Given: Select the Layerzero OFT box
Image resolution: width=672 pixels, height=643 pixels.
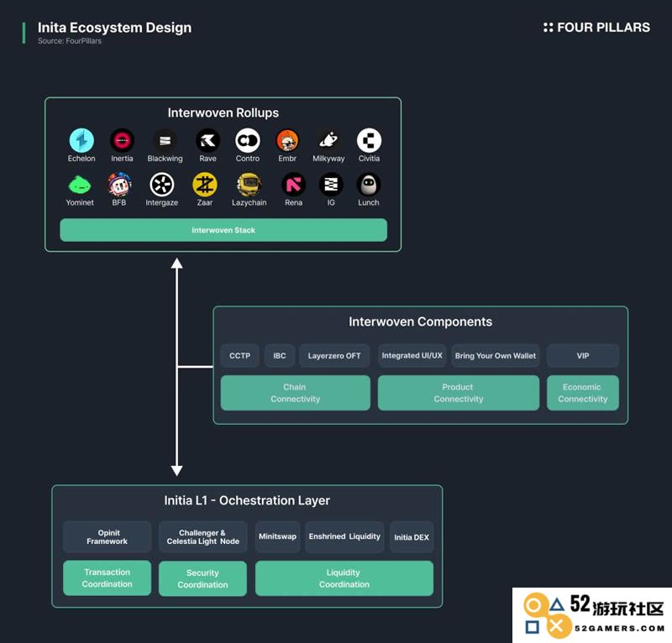Looking at the screenshot, I should (x=334, y=356).
